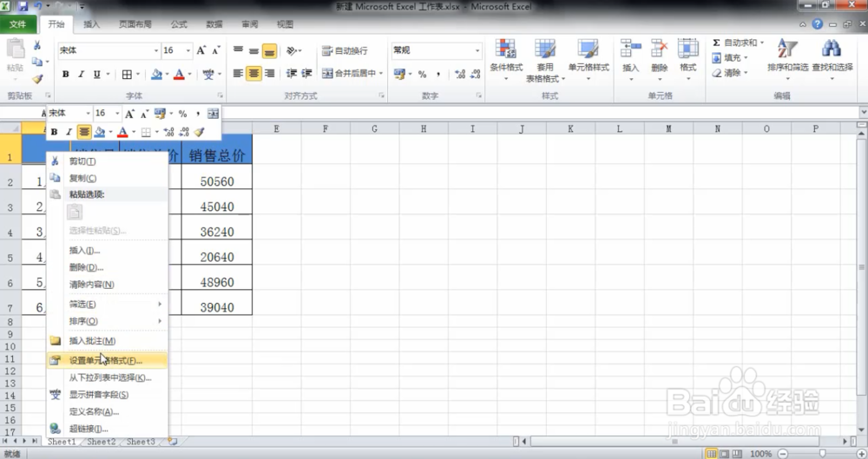Click the 删除 delete cells icon in the ribbon

pos(660,49)
